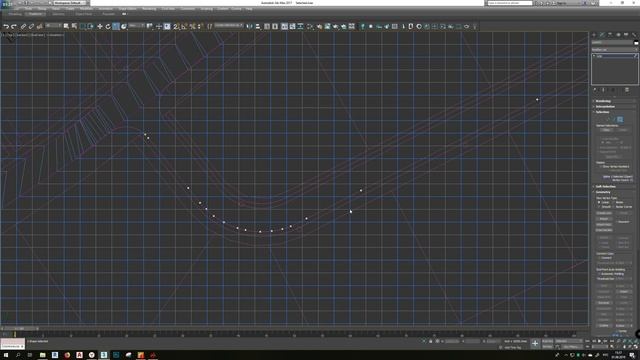Image resolution: width=640 pixels, height=360 pixels.
Task: Activate the Select and Scale tool
Action: (x=116, y=26)
